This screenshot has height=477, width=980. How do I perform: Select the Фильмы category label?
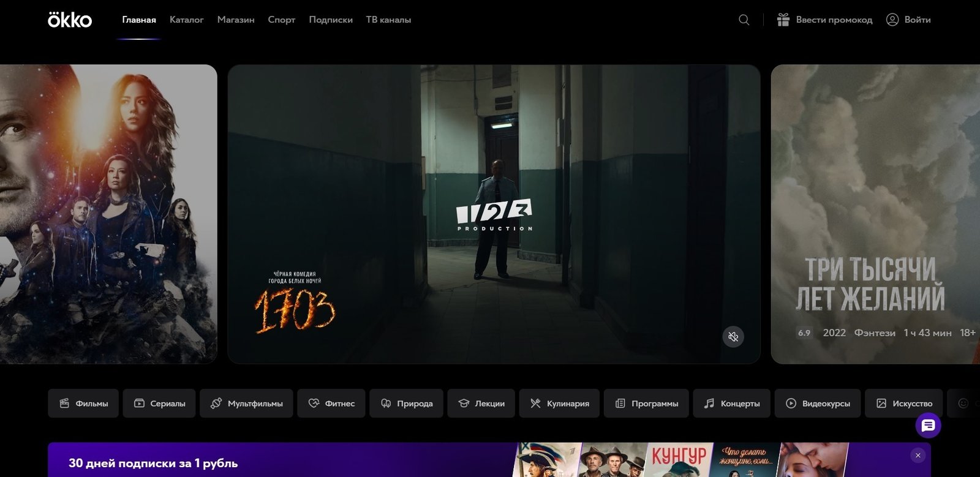[92, 404]
